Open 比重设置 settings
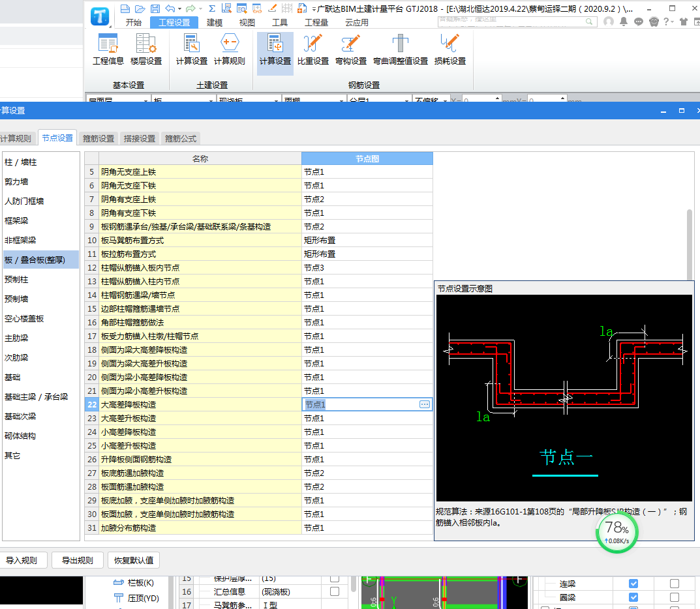 313,50
